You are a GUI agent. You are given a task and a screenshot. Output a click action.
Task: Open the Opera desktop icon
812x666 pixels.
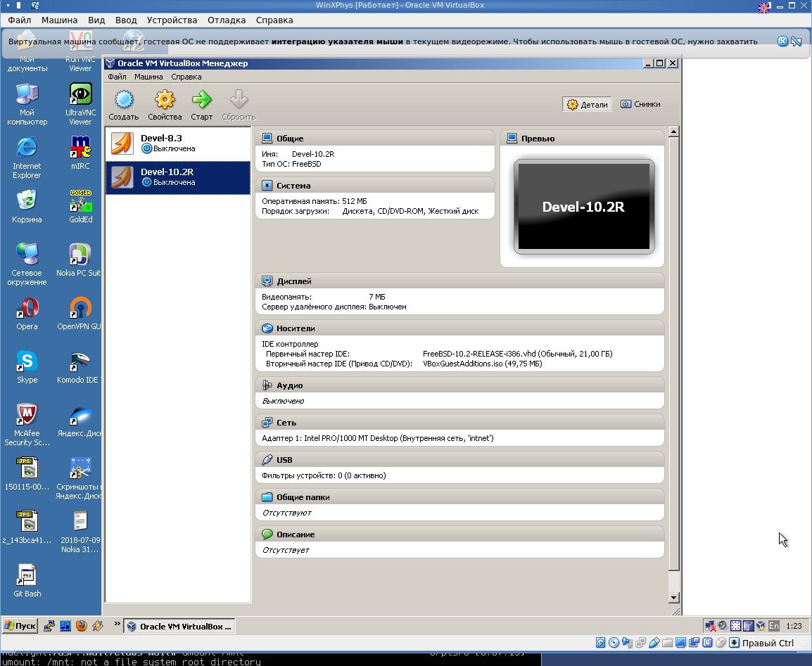pyautogui.click(x=27, y=314)
